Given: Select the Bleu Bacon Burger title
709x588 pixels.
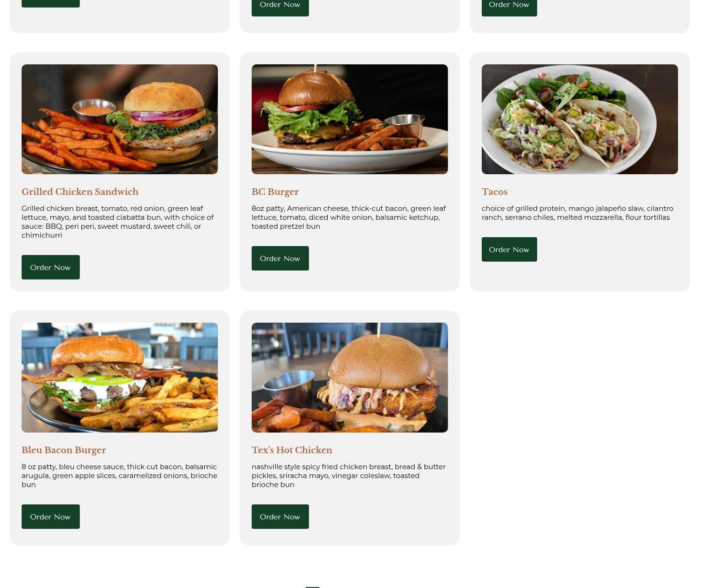Looking at the screenshot, I should click(x=64, y=450).
